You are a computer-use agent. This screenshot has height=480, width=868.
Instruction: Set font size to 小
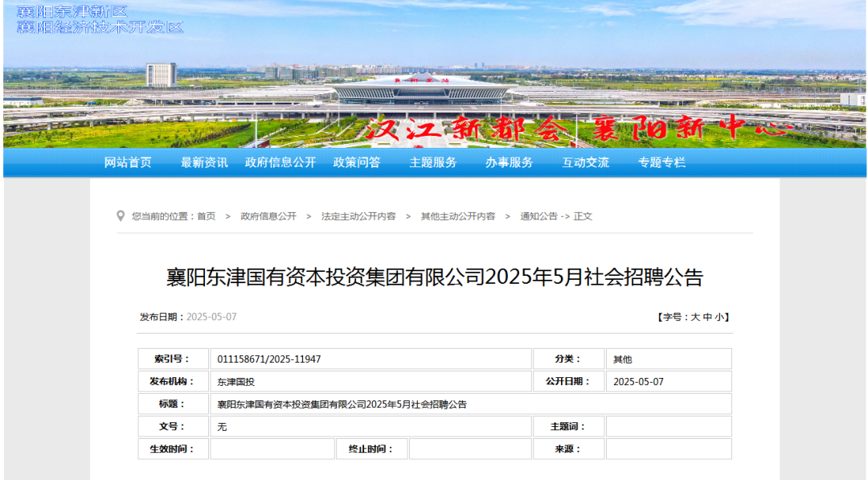tap(719, 318)
